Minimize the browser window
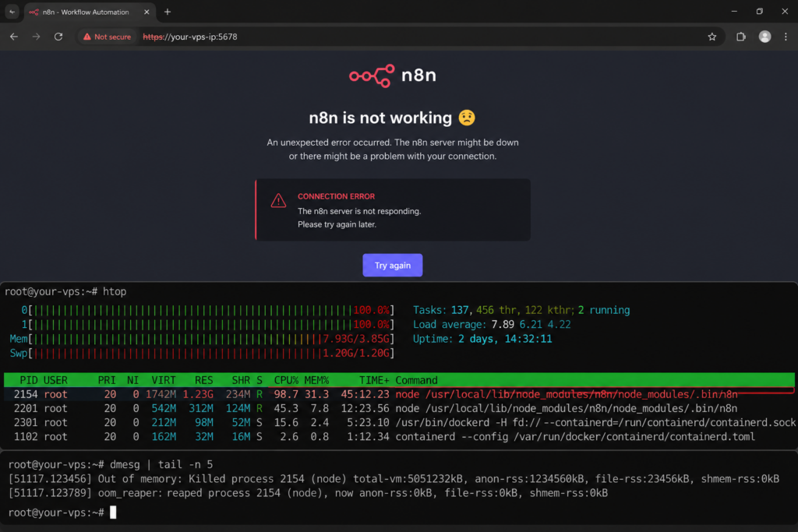Viewport: 798px width, 532px height. point(734,11)
